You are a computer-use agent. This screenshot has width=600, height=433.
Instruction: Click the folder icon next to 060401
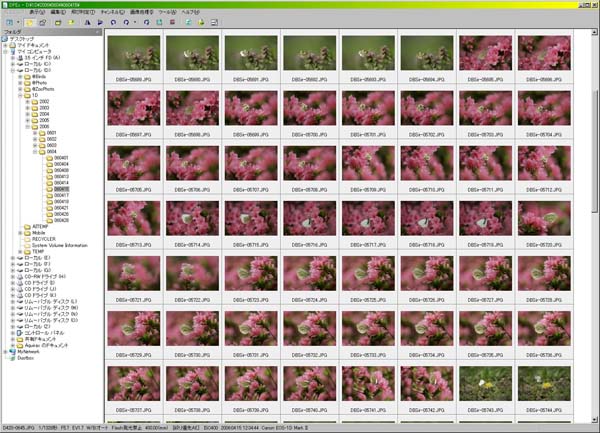point(49,158)
